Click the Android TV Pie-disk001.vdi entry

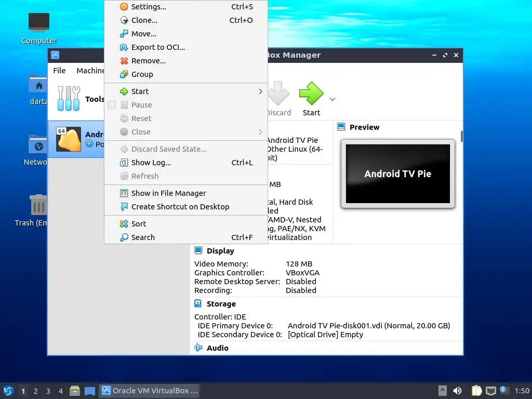(369, 326)
